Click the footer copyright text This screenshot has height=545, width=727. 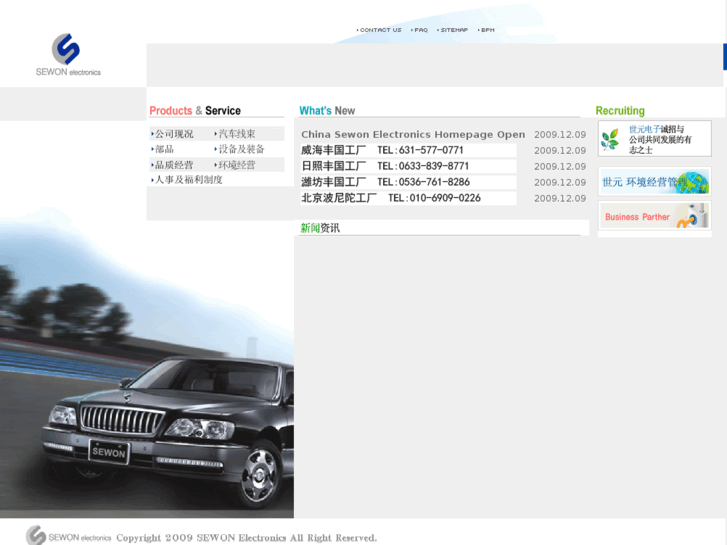point(247,538)
